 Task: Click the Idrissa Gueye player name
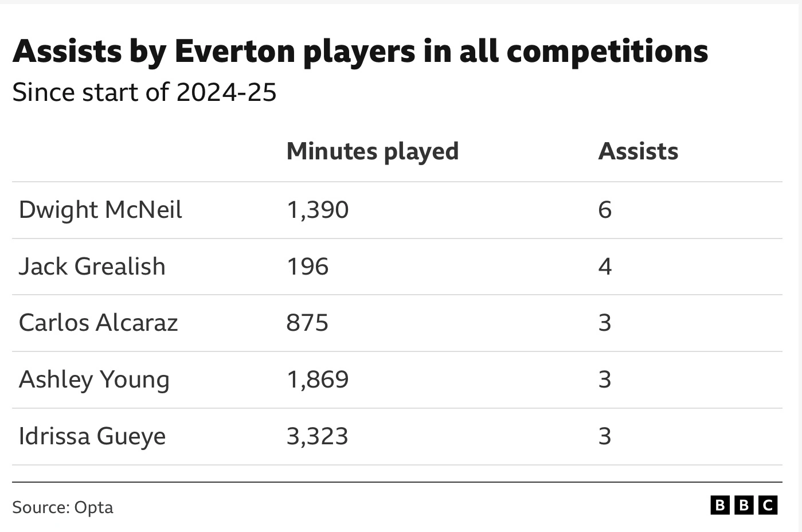coord(92,436)
